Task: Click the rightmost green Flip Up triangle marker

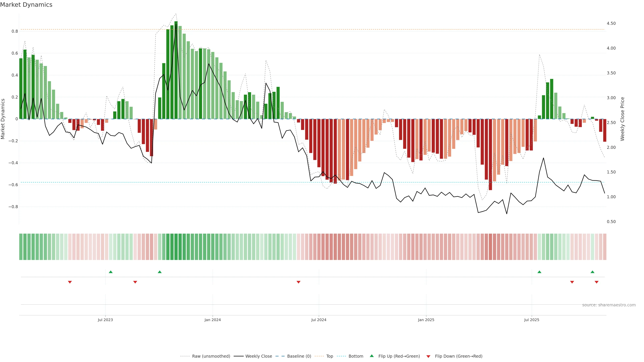Action: point(592,272)
